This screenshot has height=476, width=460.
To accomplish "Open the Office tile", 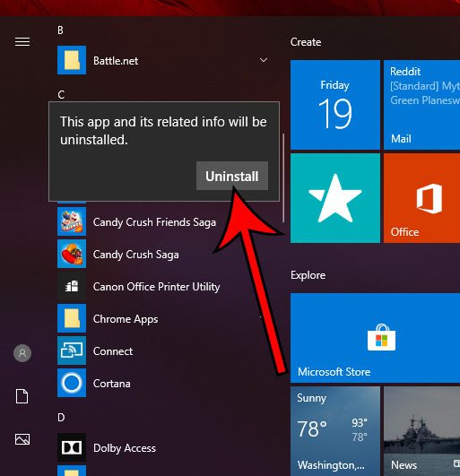I will click(421, 198).
